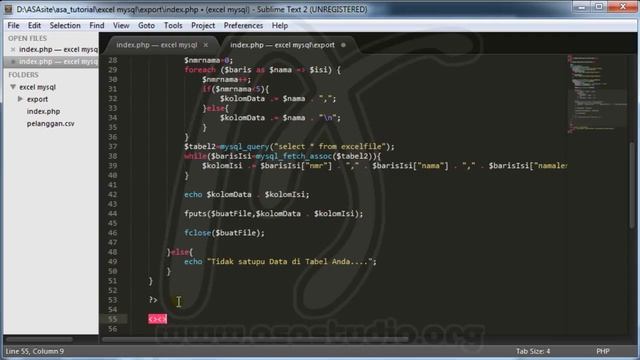Click the 'echo $kolomData . $kolomIsi;' line
Screen dimensions: 640x360
(x=247, y=194)
